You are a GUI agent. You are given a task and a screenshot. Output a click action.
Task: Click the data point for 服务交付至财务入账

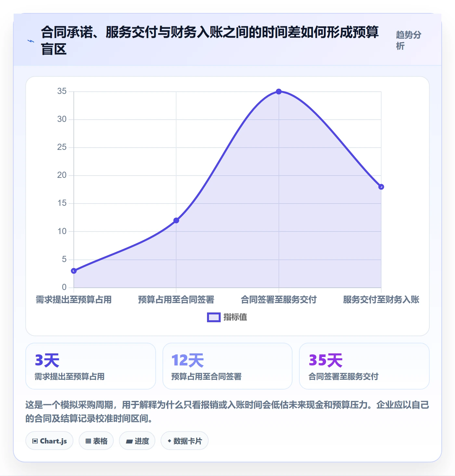click(381, 187)
